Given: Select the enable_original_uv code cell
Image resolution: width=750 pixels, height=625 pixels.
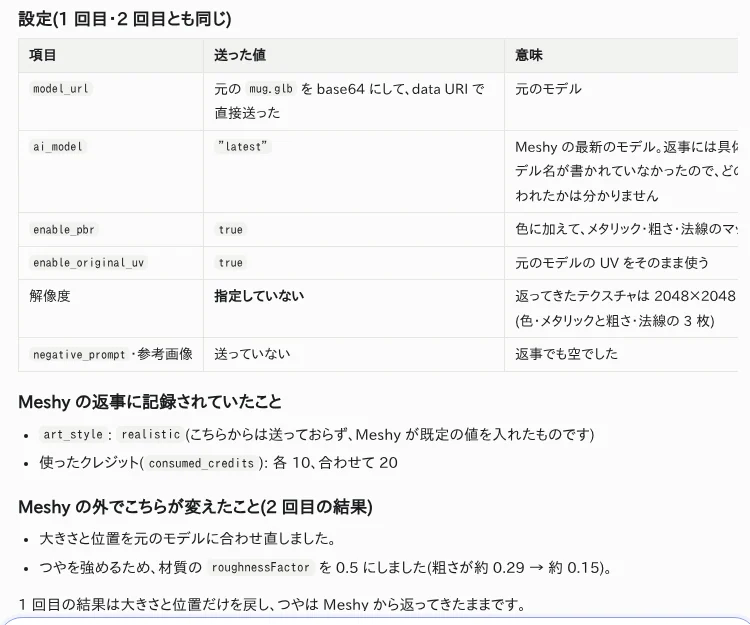Looking at the screenshot, I should click(x=88, y=263).
